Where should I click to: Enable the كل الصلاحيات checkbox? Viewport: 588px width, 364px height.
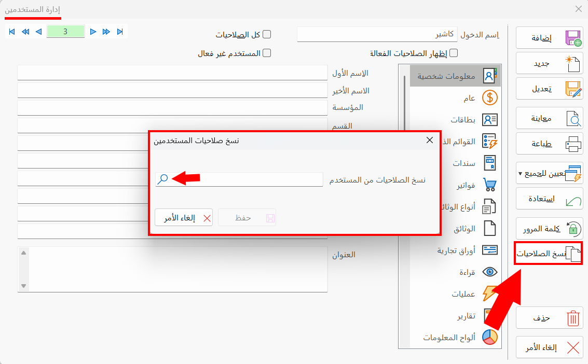coord(267,33)
